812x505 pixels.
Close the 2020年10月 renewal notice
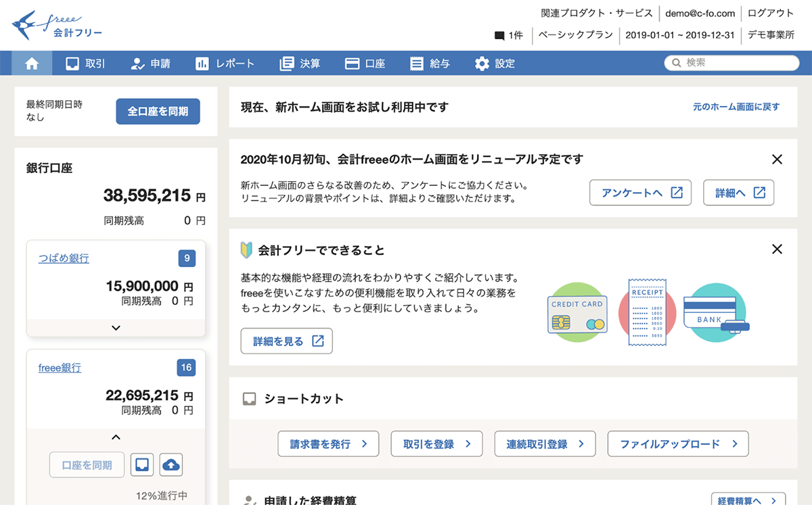click(x=777, y=160)
